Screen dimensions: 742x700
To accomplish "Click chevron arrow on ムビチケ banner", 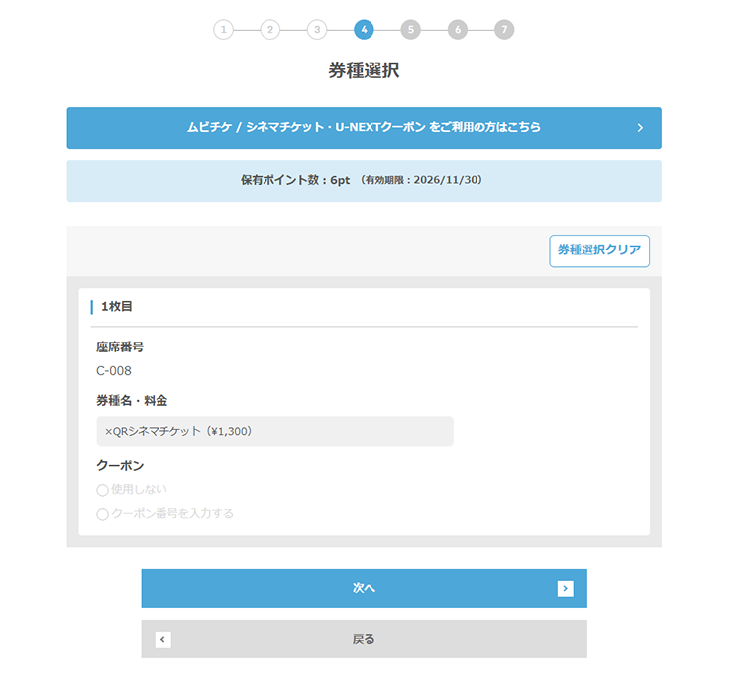I will [640, 128].
